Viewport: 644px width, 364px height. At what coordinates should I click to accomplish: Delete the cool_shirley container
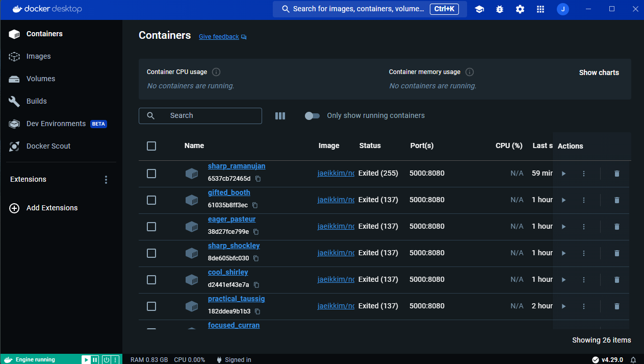coord(616,280)
